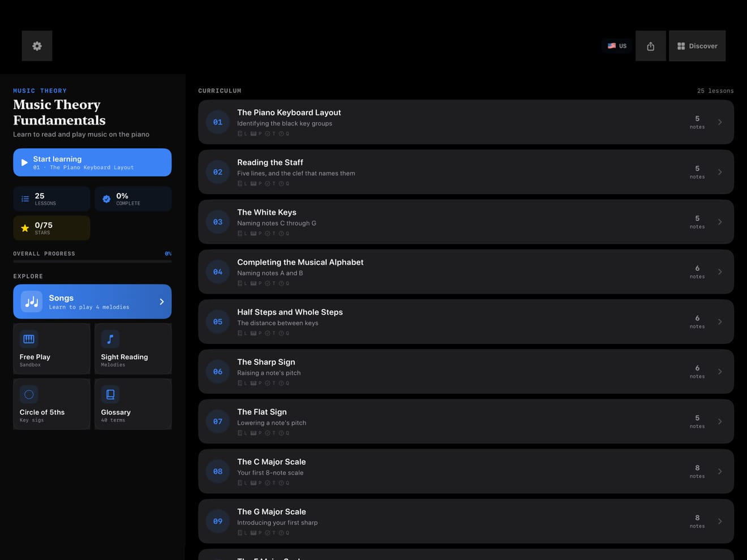Open lesson Reading the Staff
This screenshot has height=560, width=747.
[466, 172]
